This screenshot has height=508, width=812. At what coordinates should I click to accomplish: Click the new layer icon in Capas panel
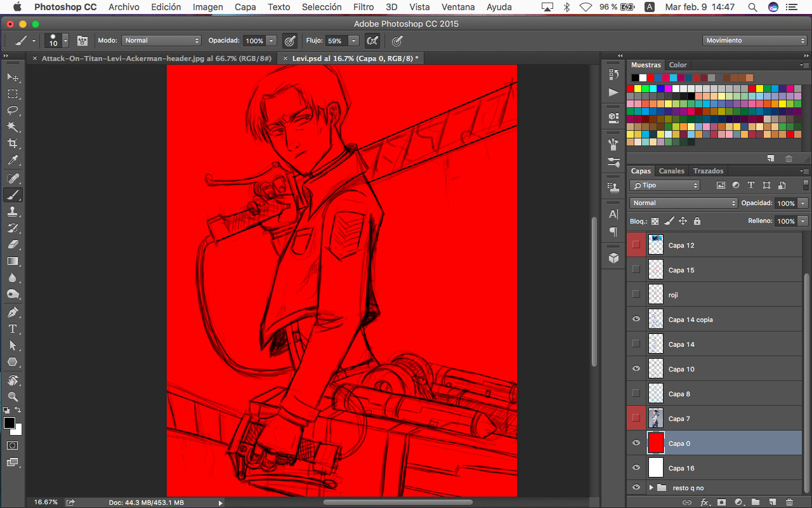coord(773,502)
